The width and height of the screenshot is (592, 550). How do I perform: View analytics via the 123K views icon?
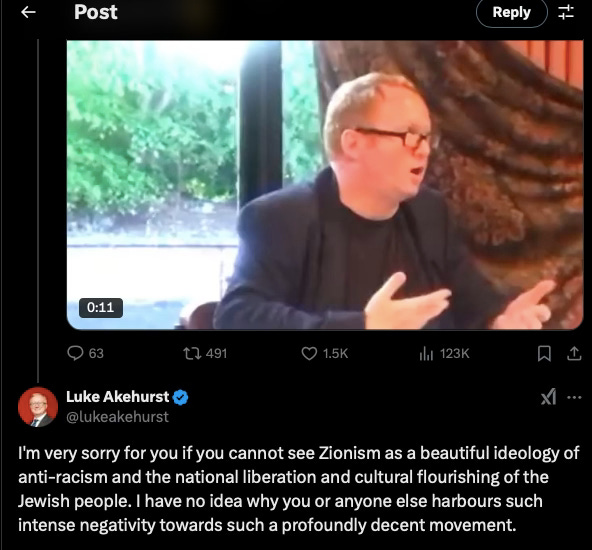click(444, 354)
